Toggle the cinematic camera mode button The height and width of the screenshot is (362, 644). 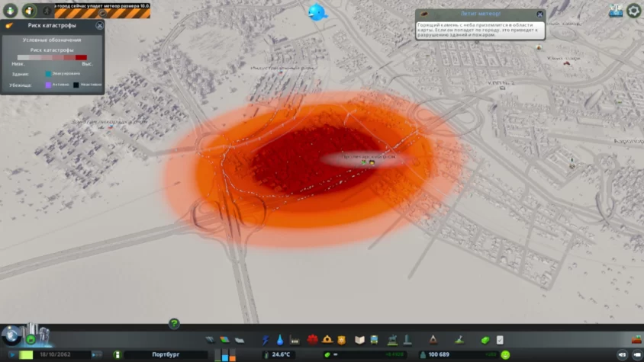coord(622,354)
